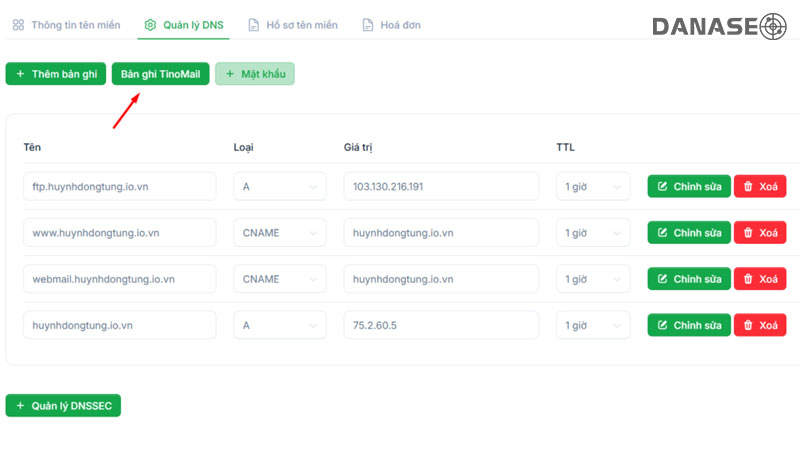800x450 pixels.
Task: Click the document icon beside Hồ sơ tên miền
Action: [x=254, y=25]
